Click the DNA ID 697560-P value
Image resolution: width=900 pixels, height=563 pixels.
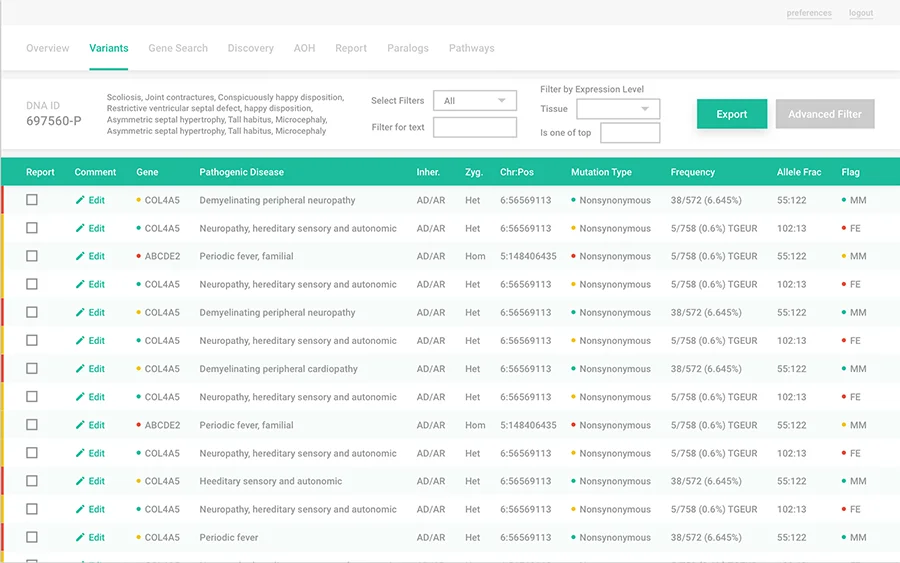click(x=54, y=121)
